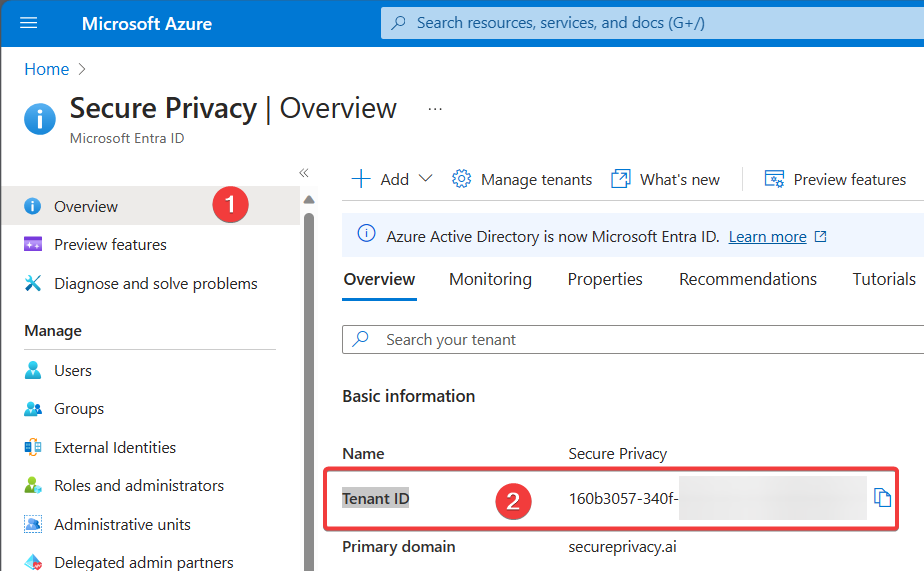The image size is (924, 571).
Task: Focus the Search resources, services, and docs field
Action: [x=652, y=23]
